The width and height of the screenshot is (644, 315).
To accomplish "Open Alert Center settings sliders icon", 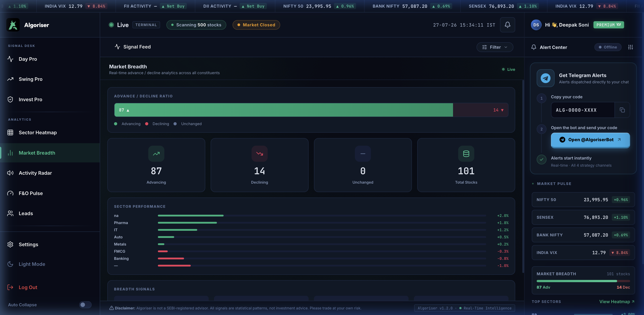I will click(x=631, y=47).
